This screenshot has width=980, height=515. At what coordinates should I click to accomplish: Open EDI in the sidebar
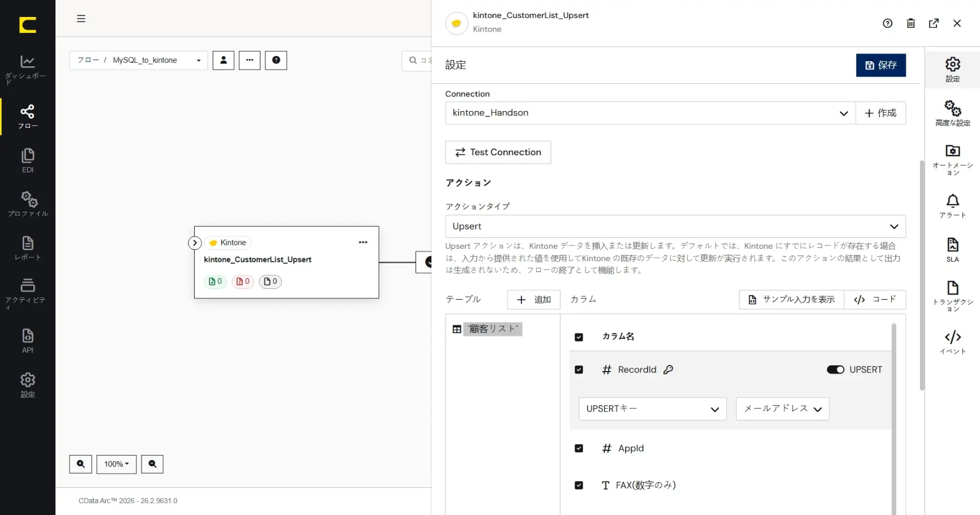27,160
